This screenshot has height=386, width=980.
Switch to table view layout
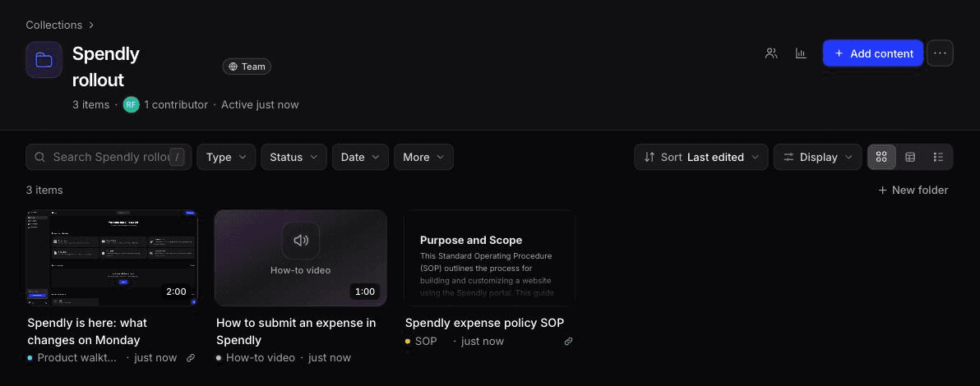click(910, 157)
